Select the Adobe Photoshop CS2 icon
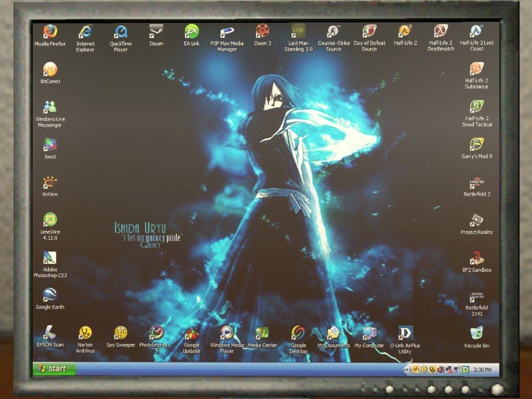Screen dimensions: 532x399 (x=50, y=259)
